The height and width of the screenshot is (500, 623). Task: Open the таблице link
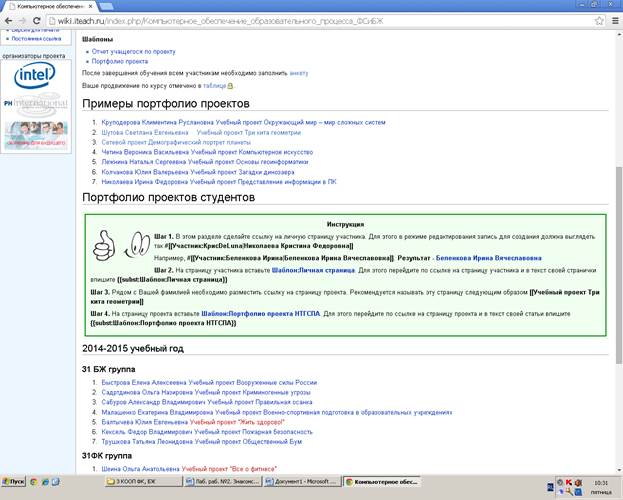tap(214, 85)
